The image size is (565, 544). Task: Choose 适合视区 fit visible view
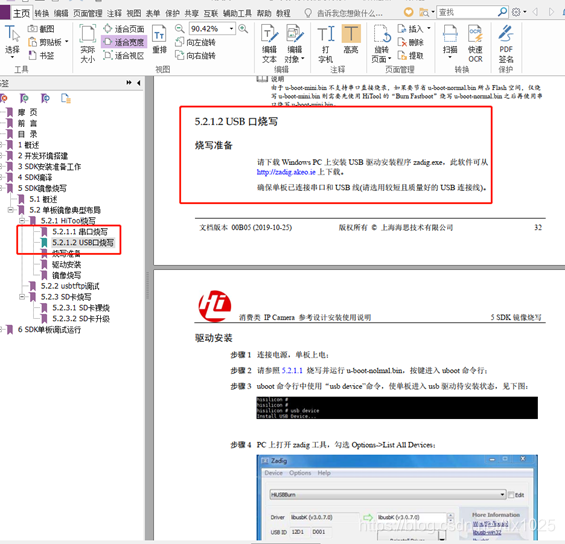click(x=124, y=55)
